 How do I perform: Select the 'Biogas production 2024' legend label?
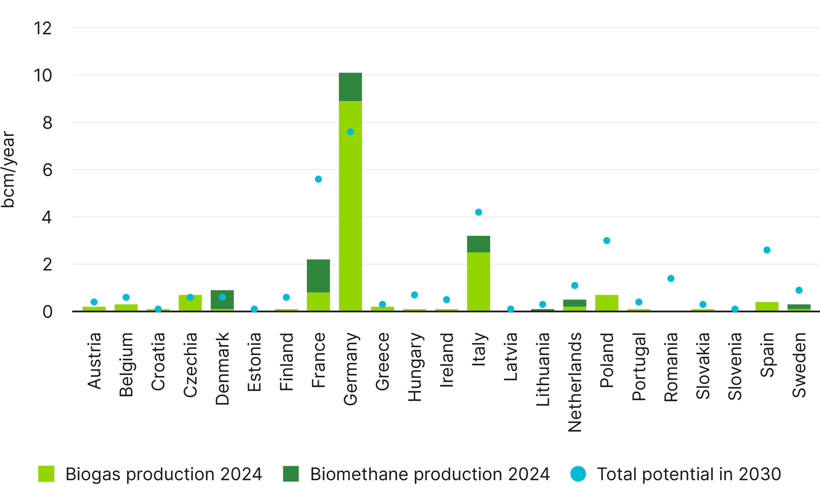(164, 474)
